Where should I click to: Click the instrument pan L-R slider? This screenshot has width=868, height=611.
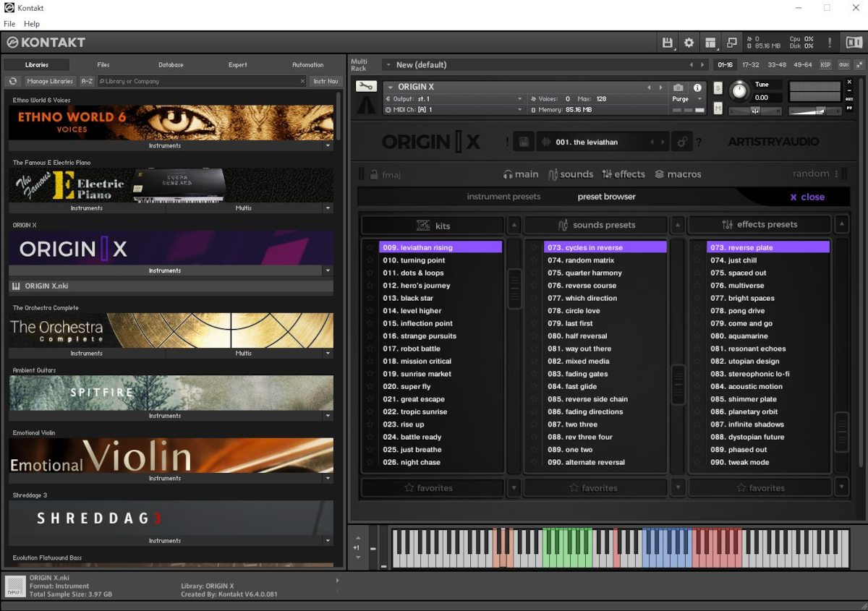pyautogui.click(x=755, y=111)
